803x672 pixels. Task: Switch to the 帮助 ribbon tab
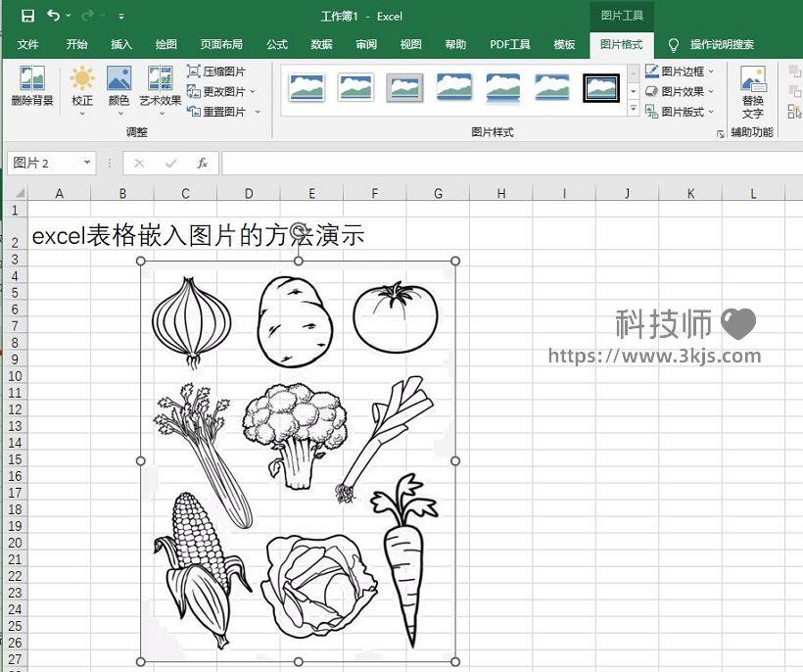455,44
